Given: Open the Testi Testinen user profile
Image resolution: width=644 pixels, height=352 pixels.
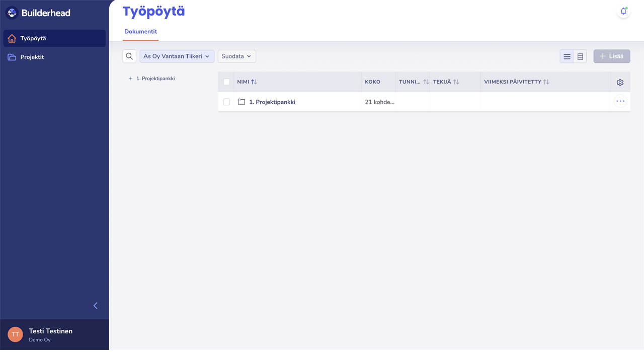Looking at the screenshot, I should [50, 334].
